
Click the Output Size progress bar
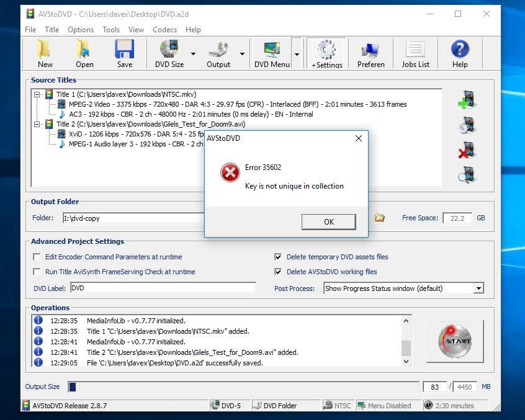click(x=243, y=387)
